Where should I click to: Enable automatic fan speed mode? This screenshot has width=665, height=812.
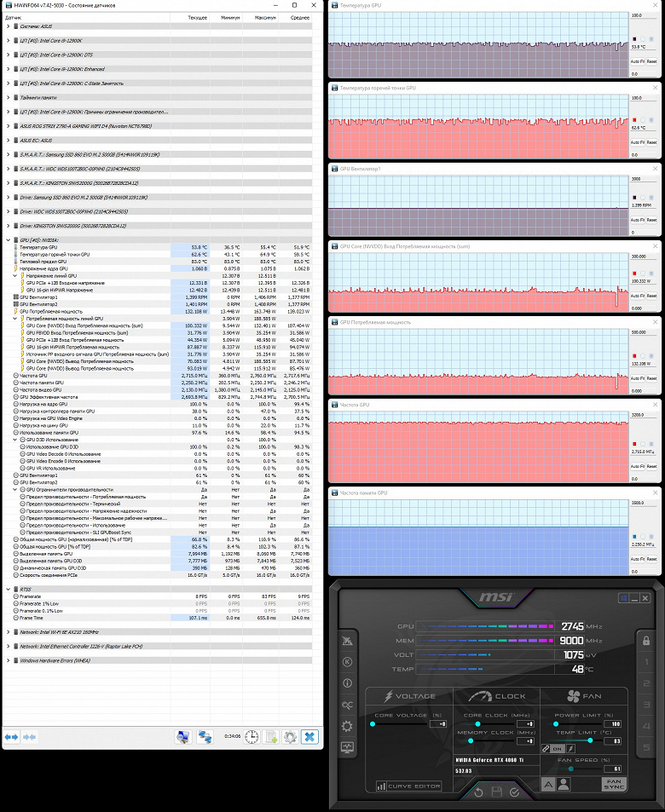coord(548,785)
